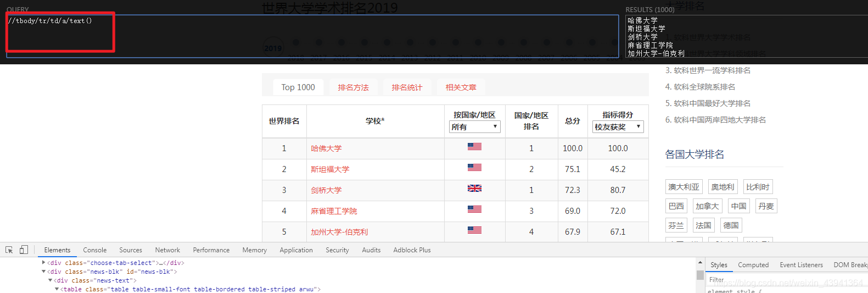Click the 比利时 country button
Viewport: 868px width, 293px height.
point(758,187)
